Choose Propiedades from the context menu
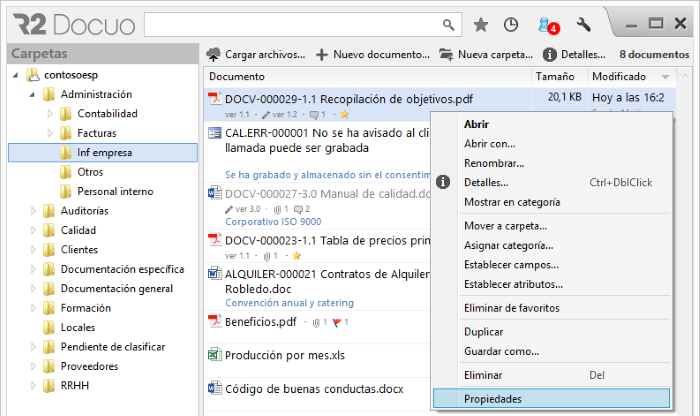Viewport: 700px width, 416px height. [x=493, y=398]
